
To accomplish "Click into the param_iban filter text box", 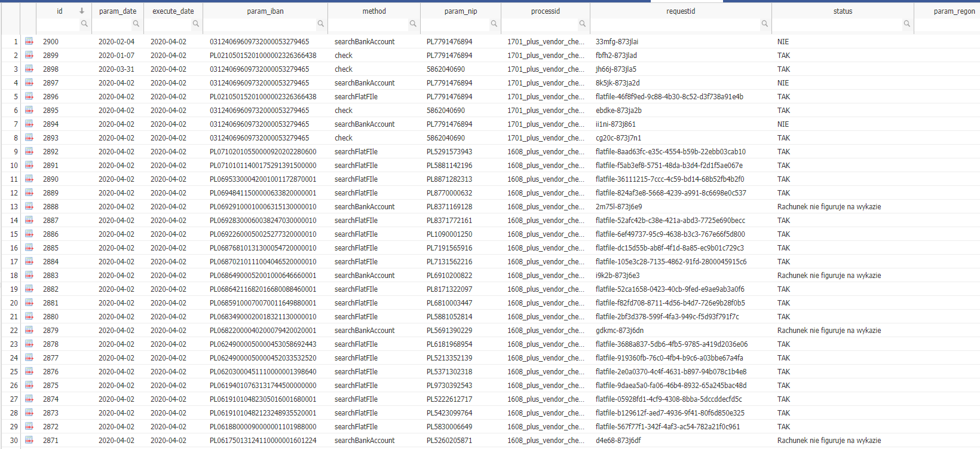I will coord(260,24).
